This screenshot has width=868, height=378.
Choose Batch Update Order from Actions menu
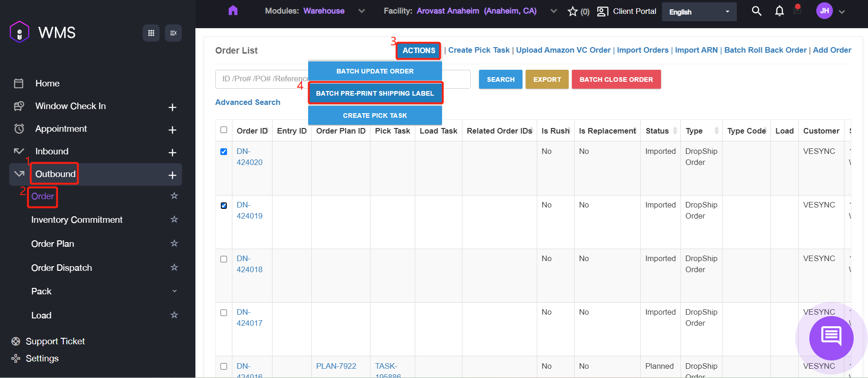(375, 71)
